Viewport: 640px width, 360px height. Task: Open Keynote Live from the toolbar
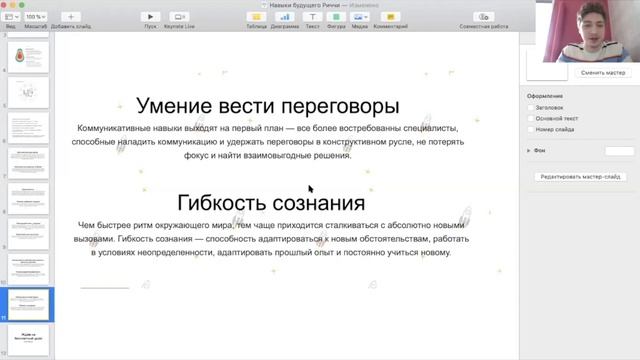click(179, 17)
